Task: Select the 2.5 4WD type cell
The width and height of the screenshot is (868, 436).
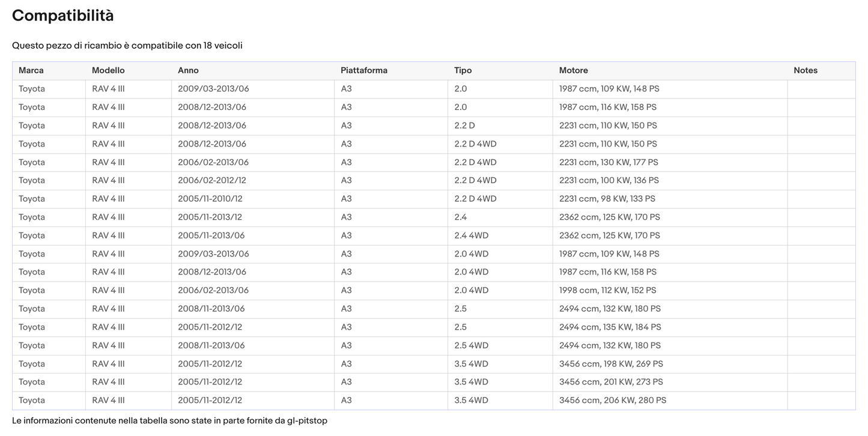Action: click(471, 345)
